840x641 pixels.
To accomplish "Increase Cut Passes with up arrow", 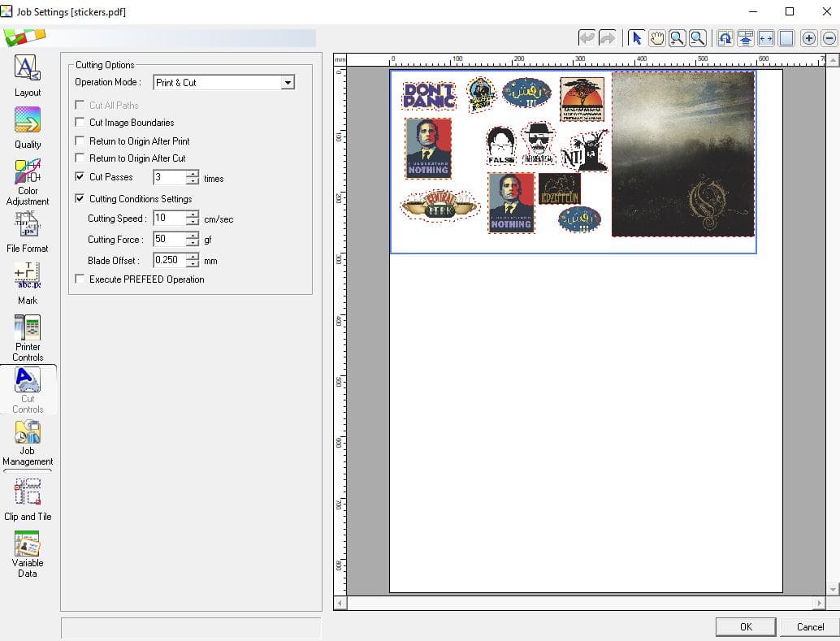I will [x=193, y=173].
